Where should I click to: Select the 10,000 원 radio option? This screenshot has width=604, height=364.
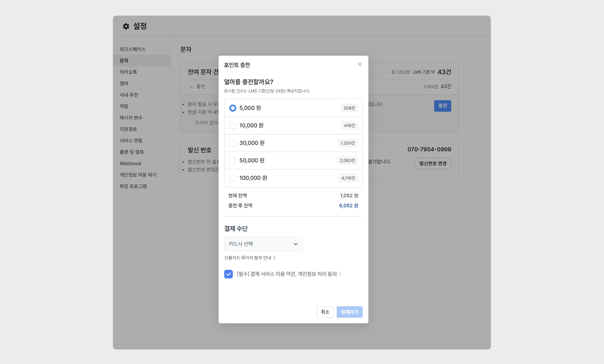(232, 126)
